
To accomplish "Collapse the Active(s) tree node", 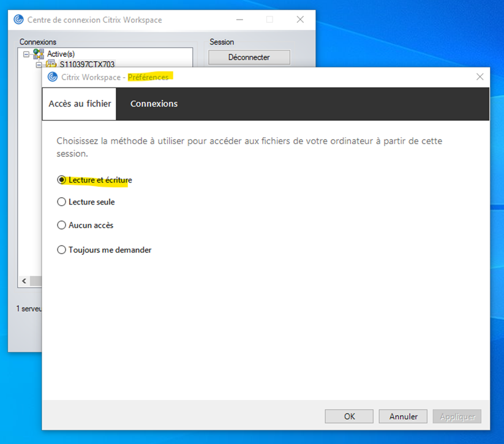I will (26, 54).
